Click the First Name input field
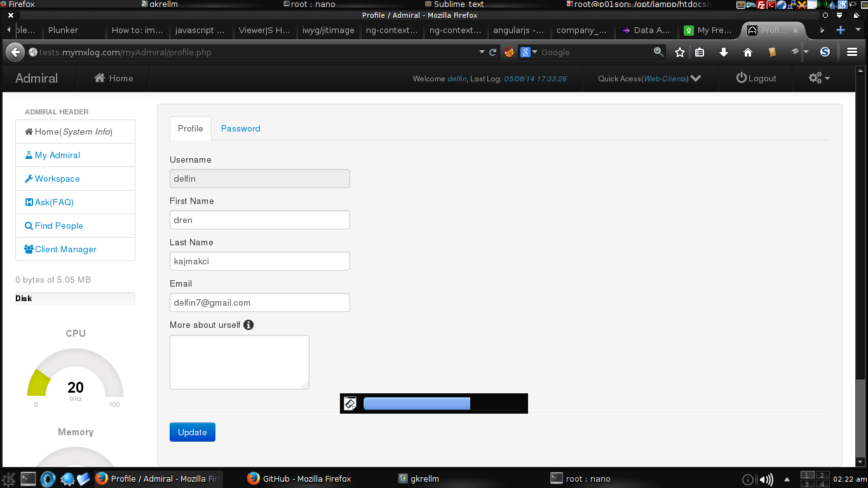This screenshot has width=868, height=488. pyautogui.click(x=259, y=220)
